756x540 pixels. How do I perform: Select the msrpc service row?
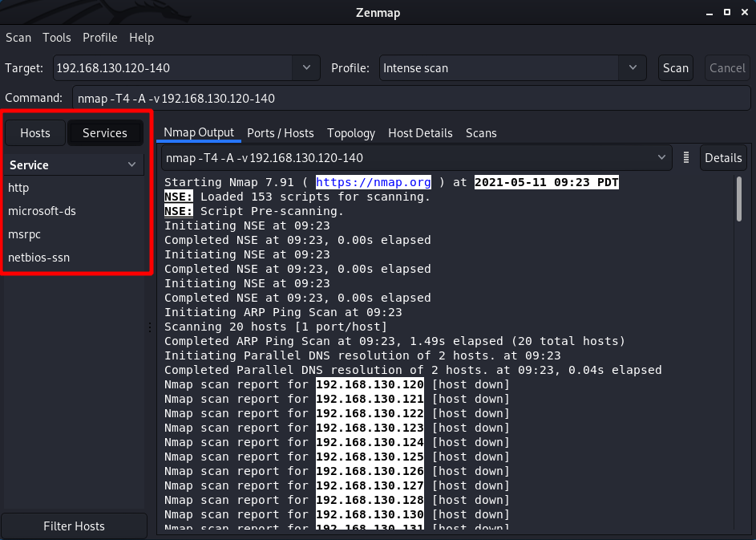(73, 234)
